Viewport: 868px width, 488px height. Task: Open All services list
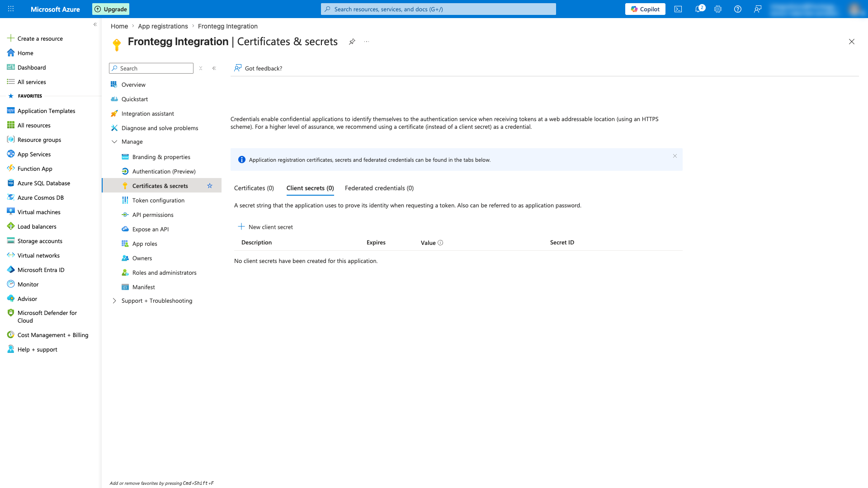32,82
